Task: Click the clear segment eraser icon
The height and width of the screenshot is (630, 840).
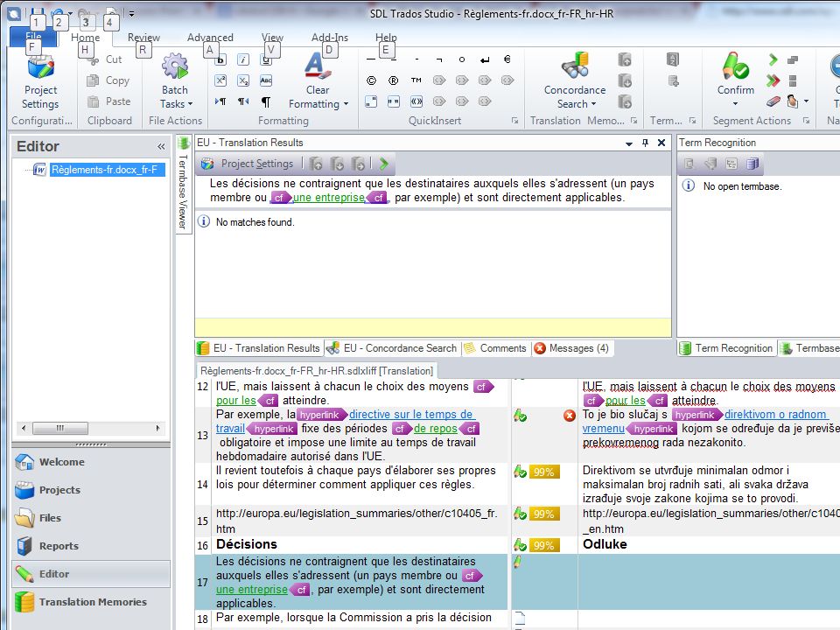Action: pyautogui.click(x=773, y=101)
